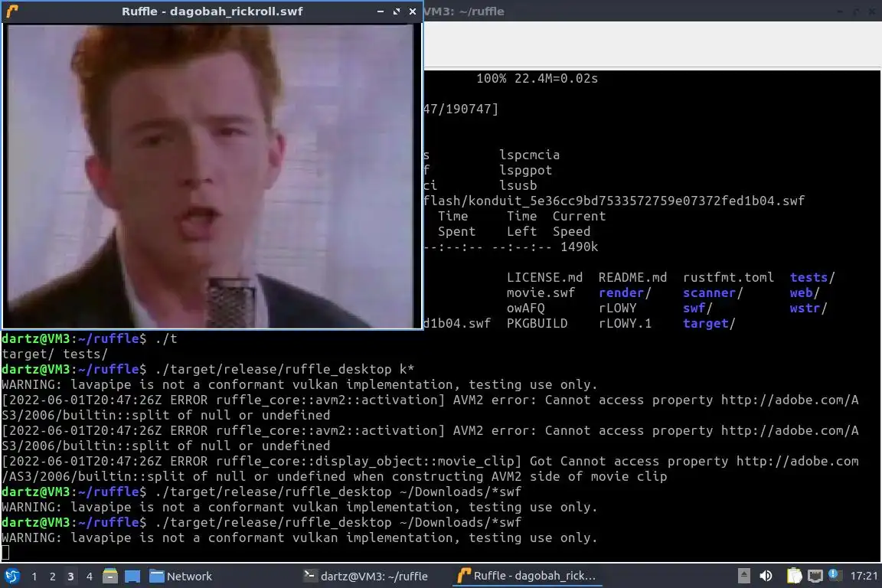Click 'lspcmcia' in terminal output
The width and height of the screenshot is (882, 588).
pyautogui.click(x=529, y=155)
